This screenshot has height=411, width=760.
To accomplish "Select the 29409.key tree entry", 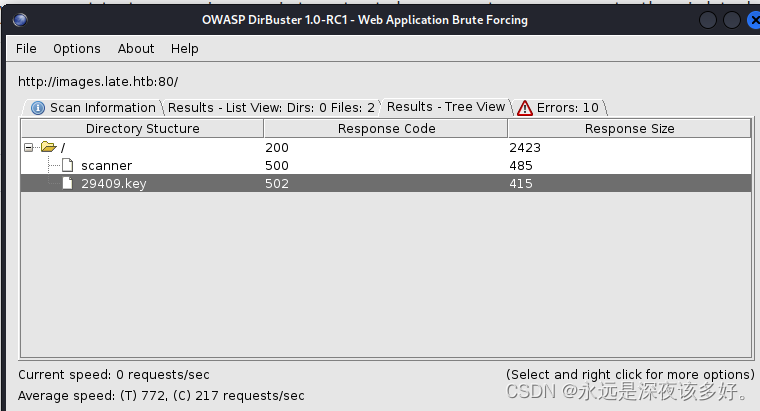I will coord(113,184).
